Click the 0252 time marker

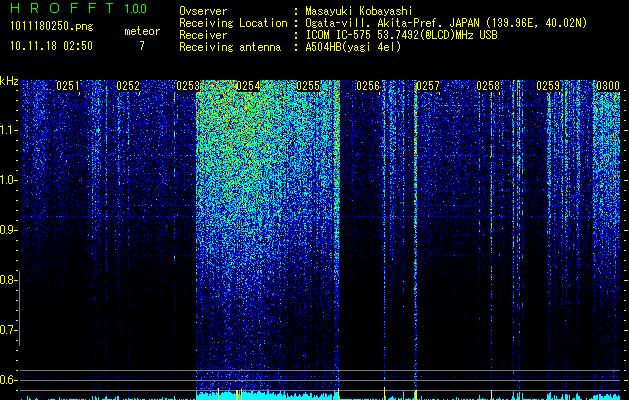[x=128, y=86]
